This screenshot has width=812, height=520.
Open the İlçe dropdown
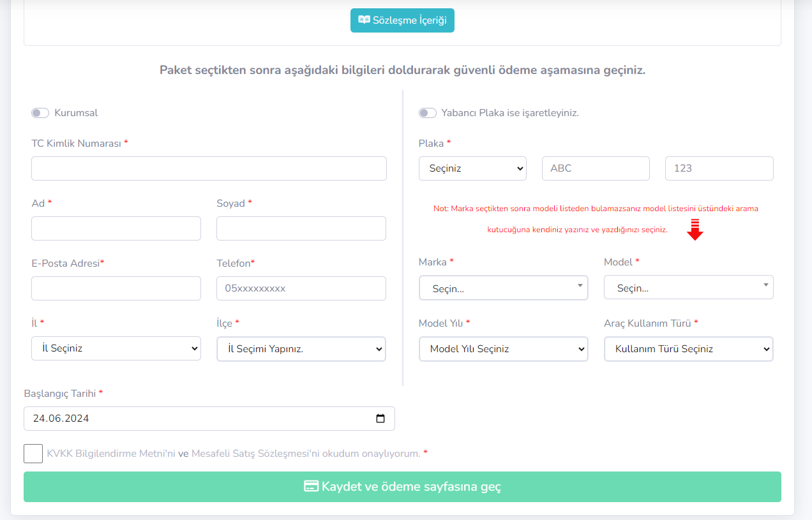301,349
